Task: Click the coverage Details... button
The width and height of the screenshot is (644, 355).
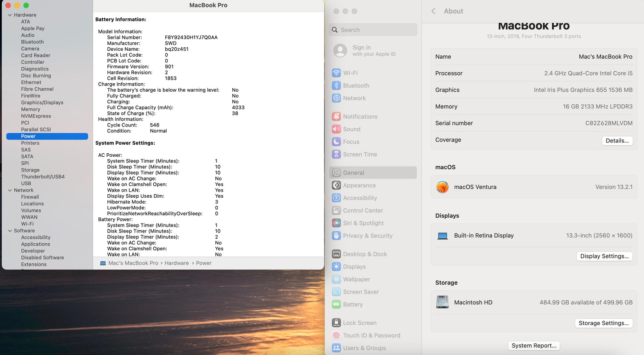Action: [x=617, y=141]
